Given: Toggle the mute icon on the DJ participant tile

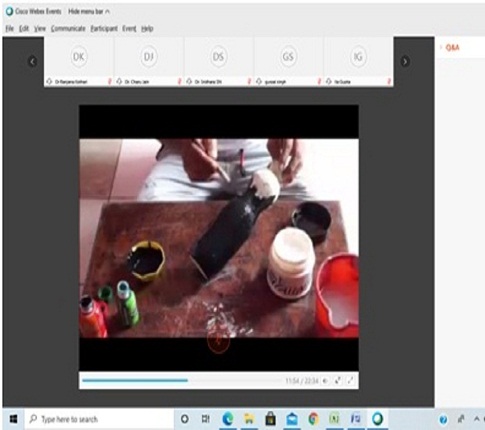Looking at the screenshot, I should pyautogui.click(x=179, y=81).
